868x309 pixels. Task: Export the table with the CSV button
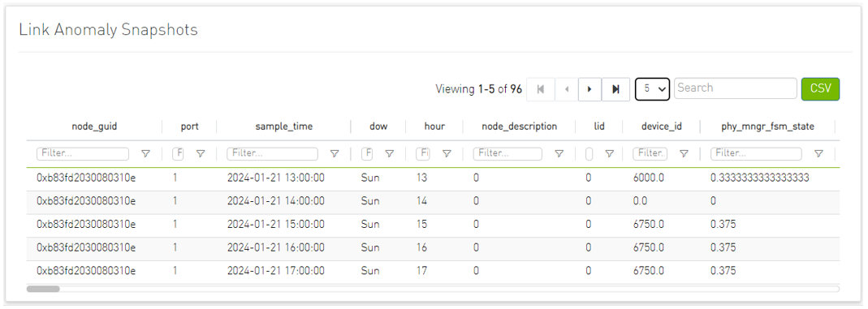pyautogui.click(x=820, y=88)
